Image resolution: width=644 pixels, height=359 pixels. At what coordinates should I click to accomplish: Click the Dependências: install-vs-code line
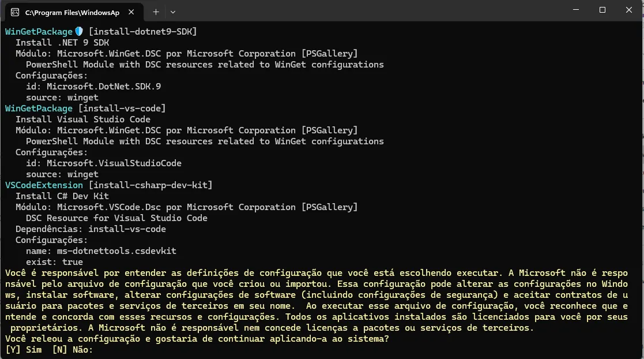pos(91,229)
